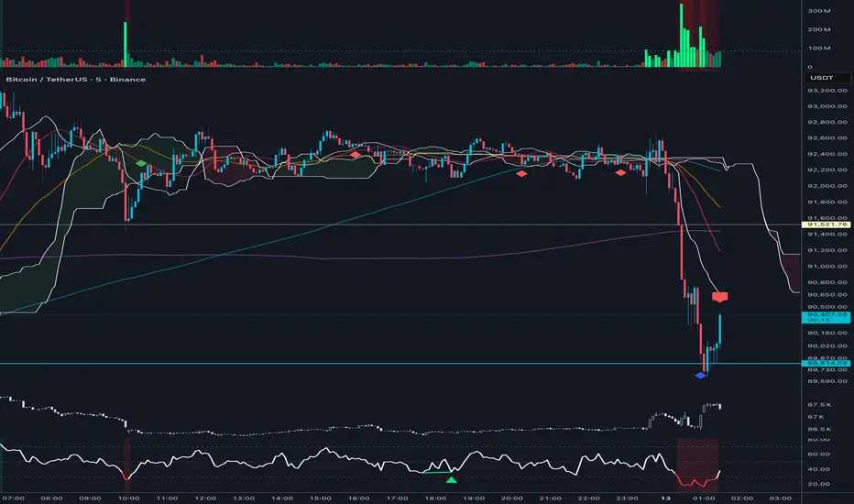Click the 10:00 time axis label

click(x=128, y=498)
